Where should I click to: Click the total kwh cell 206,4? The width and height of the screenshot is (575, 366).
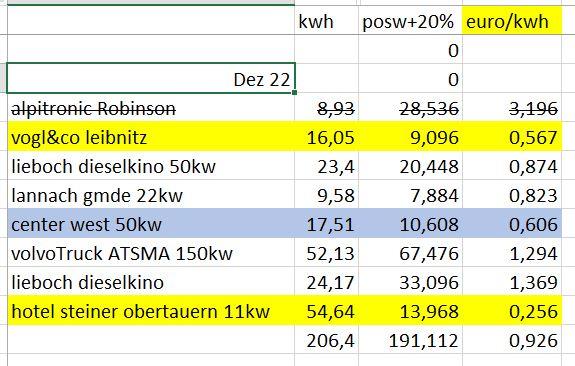326,340
